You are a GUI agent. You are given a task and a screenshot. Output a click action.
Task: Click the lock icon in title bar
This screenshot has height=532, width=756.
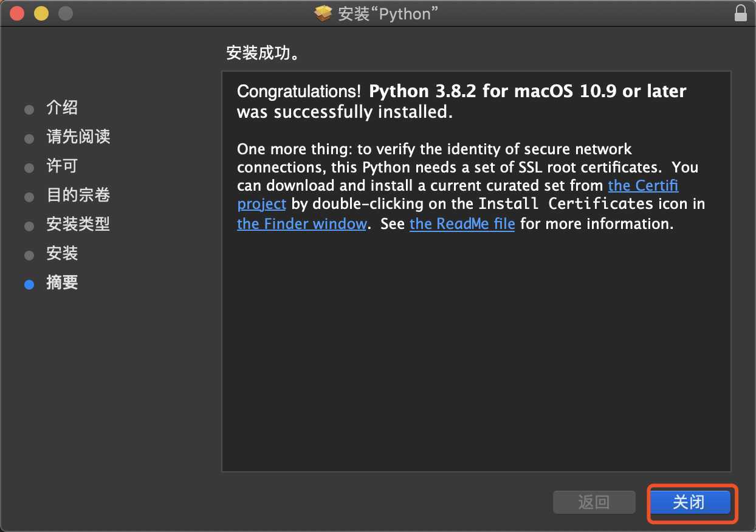pyautogui.click(x=741, y=13)
